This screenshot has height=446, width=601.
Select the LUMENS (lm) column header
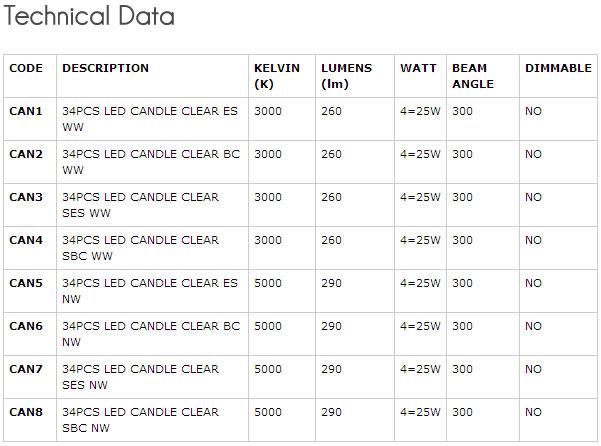[346, 76]
